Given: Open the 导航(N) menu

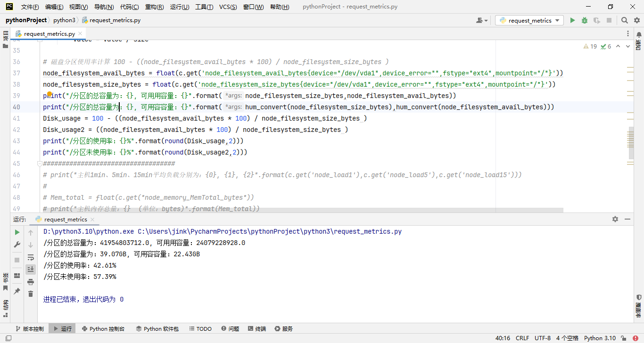Looking at the screenshot, I should (x=104, y=7).
